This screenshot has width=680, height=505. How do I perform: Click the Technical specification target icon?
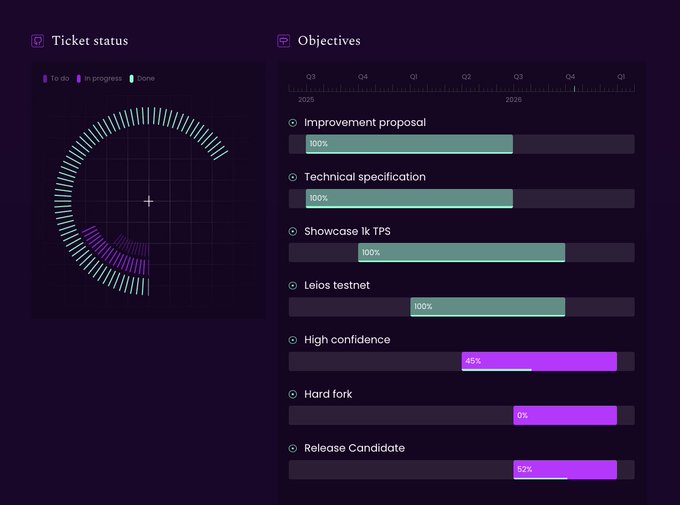tap(293, 177)
